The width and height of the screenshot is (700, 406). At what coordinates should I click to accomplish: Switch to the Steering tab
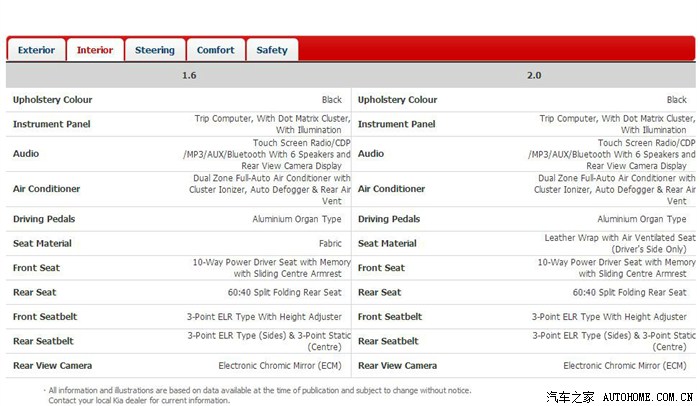(x=155, y=50)
